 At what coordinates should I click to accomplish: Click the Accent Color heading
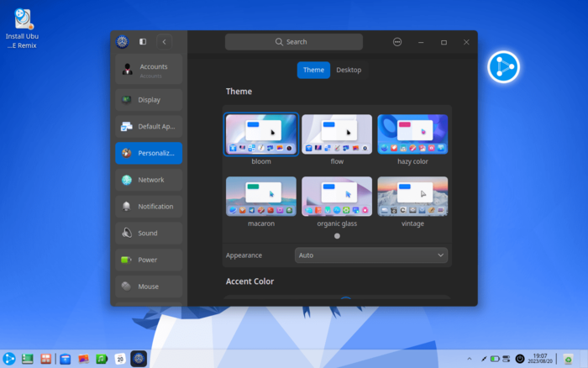(249, 281)
